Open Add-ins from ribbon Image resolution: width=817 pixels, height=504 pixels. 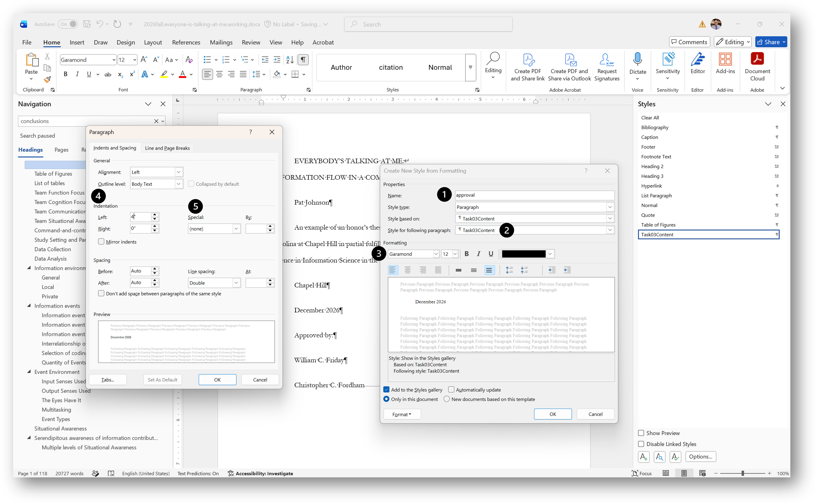pos(725,63)
